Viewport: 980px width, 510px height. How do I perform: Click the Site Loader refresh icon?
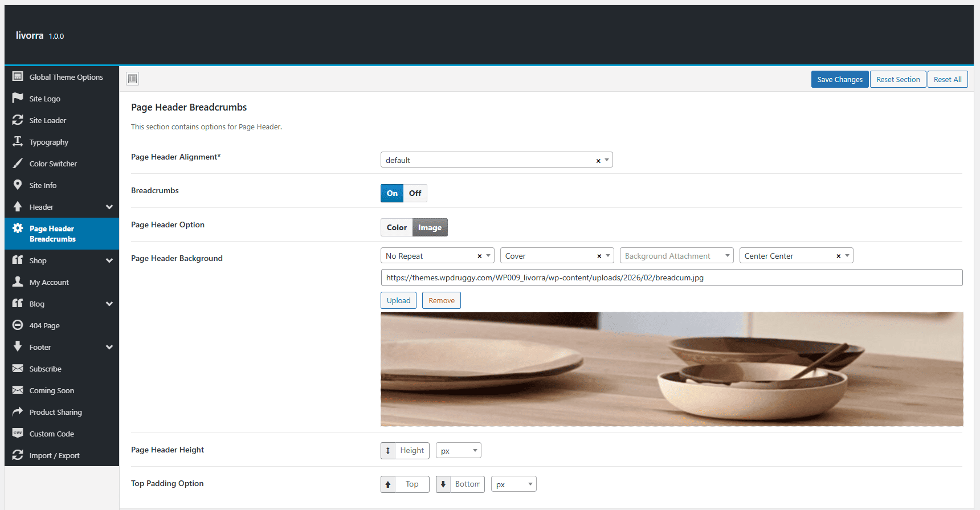[18, 120]
